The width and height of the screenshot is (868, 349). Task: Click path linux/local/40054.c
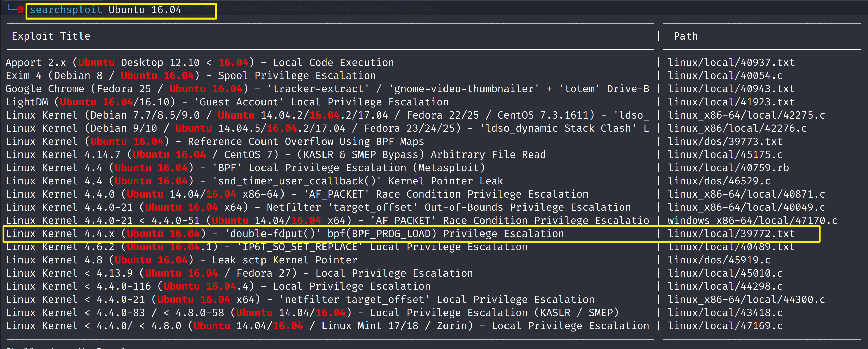pos(725,75)
